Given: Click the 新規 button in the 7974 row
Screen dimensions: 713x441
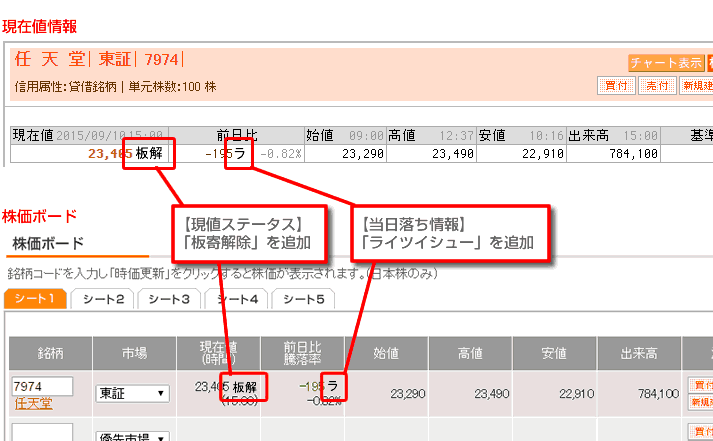Looking at the screenshot, I should 701,401.
